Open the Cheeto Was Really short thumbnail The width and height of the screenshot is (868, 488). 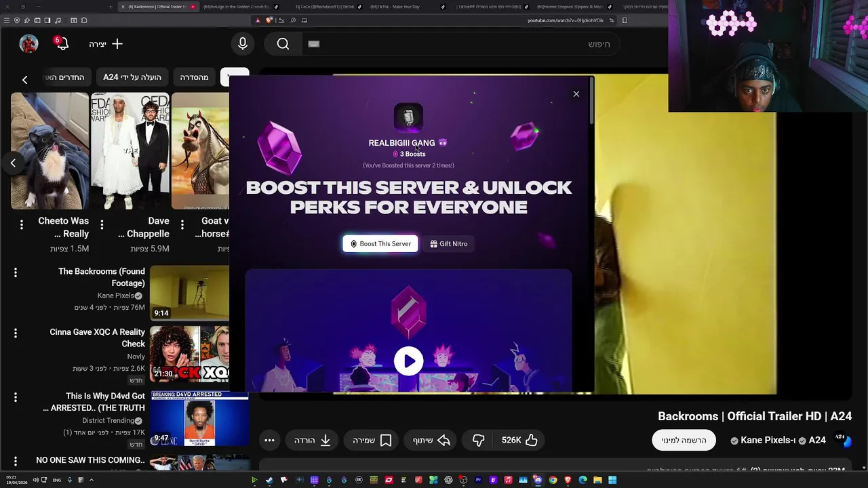(50, 151)
